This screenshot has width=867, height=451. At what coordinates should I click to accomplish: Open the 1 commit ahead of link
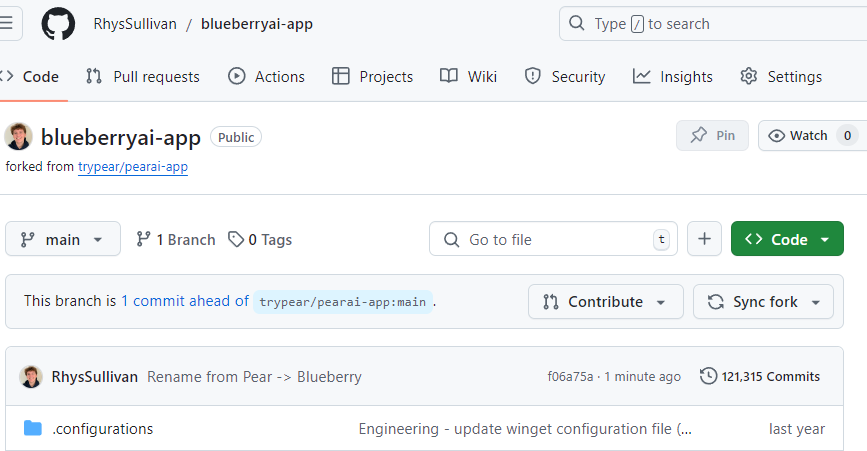click(185, 301)
